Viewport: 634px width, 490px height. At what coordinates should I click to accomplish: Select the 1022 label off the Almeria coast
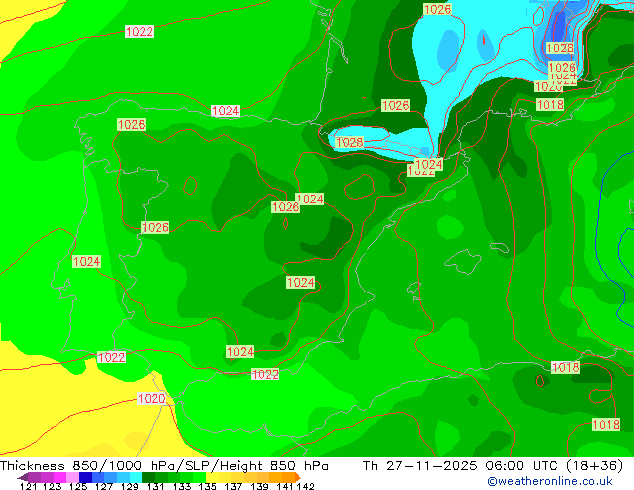coord(265,374)
